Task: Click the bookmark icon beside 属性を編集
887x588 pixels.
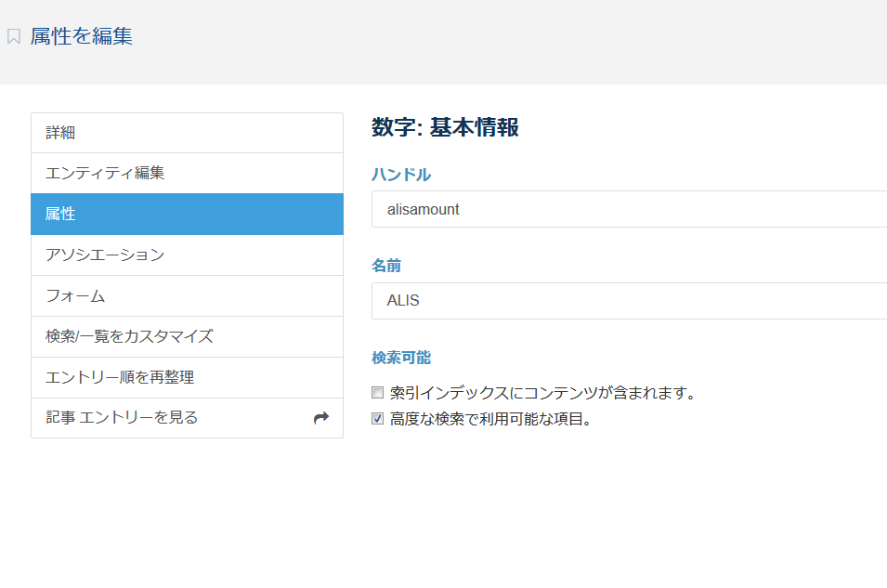Action: click(14, 37)
